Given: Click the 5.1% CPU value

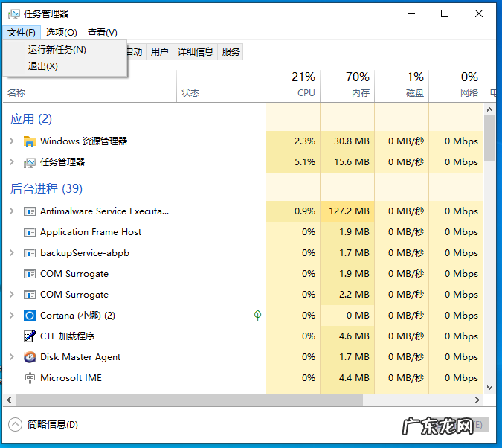Looking at the screenshot, I should pos(305,162).
